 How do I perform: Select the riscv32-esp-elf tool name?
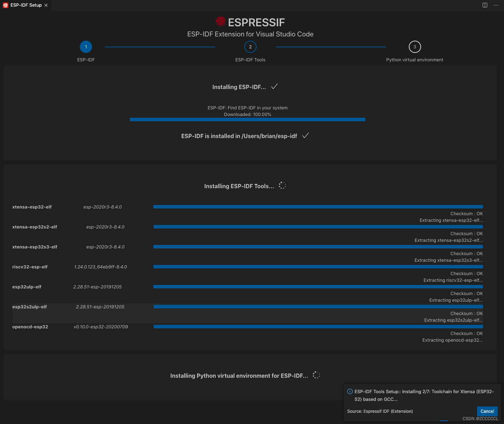[x=30, y=267]
